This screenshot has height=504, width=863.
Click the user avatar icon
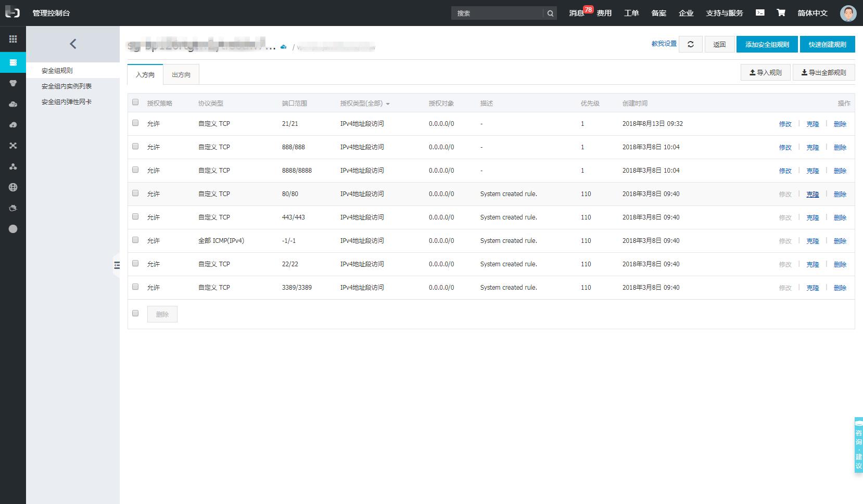pos(848,13)
